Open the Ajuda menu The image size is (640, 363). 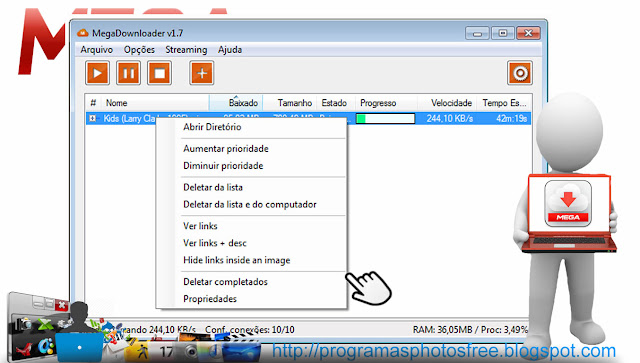coord(230,50)
